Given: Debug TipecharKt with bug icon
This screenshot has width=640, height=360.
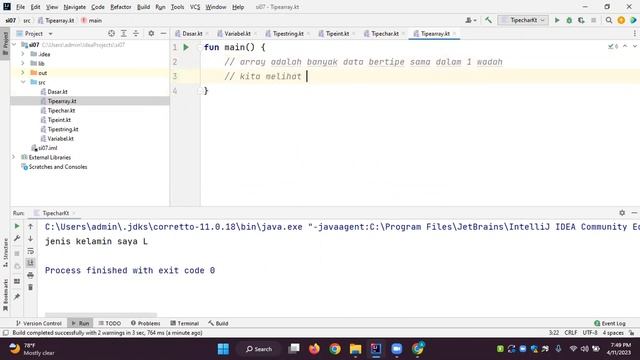Looking at the screenshot, I should point(569,20).
